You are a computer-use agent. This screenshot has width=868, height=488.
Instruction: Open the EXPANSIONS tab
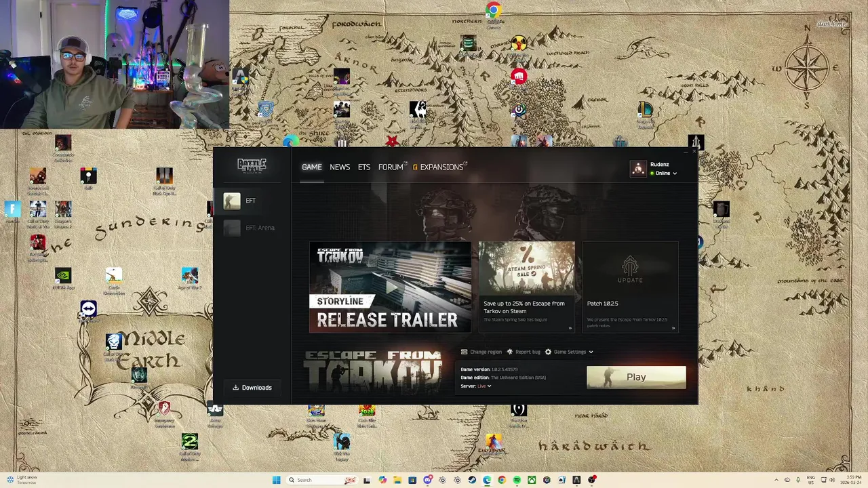pos(439,167)
